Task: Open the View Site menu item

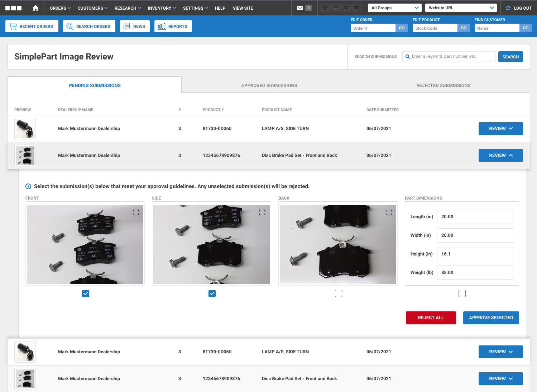Action: pyautogui.click(x=243, y=8)
